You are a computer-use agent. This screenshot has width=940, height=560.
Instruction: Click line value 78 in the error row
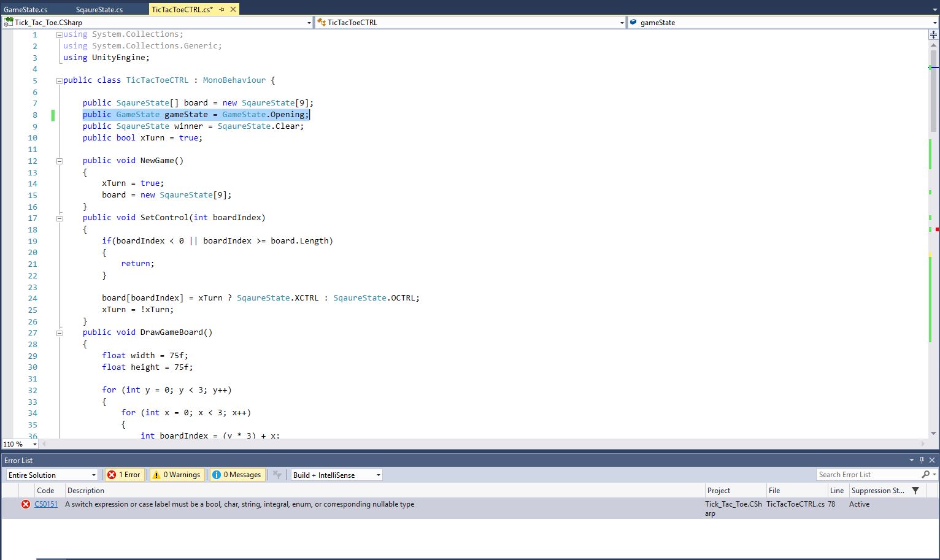831,504
